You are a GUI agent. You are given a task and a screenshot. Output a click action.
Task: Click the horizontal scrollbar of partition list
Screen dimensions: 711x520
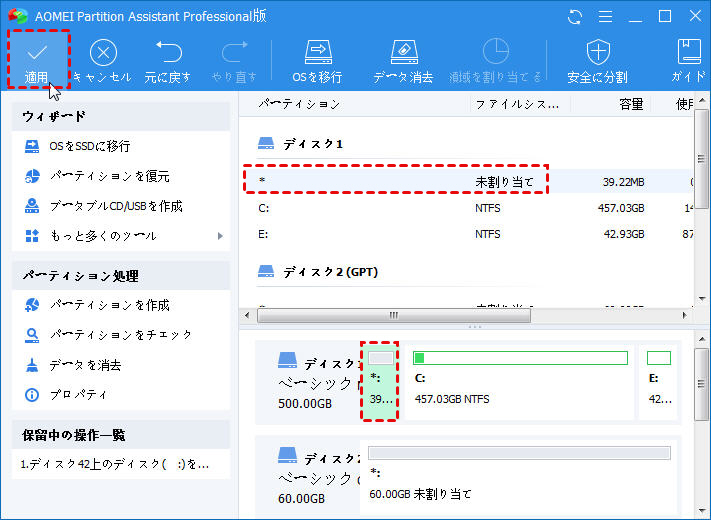[x=393, y=315]
